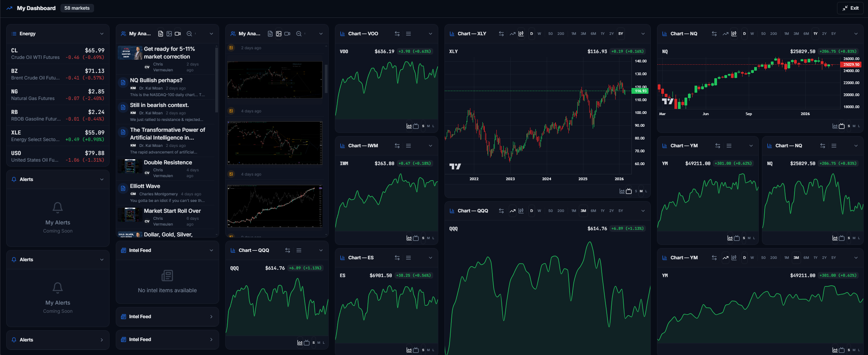Click zoom-out icon in chart-images My Analysts panel
Viewport: 868px width, 355px height.
coord(299,34)
